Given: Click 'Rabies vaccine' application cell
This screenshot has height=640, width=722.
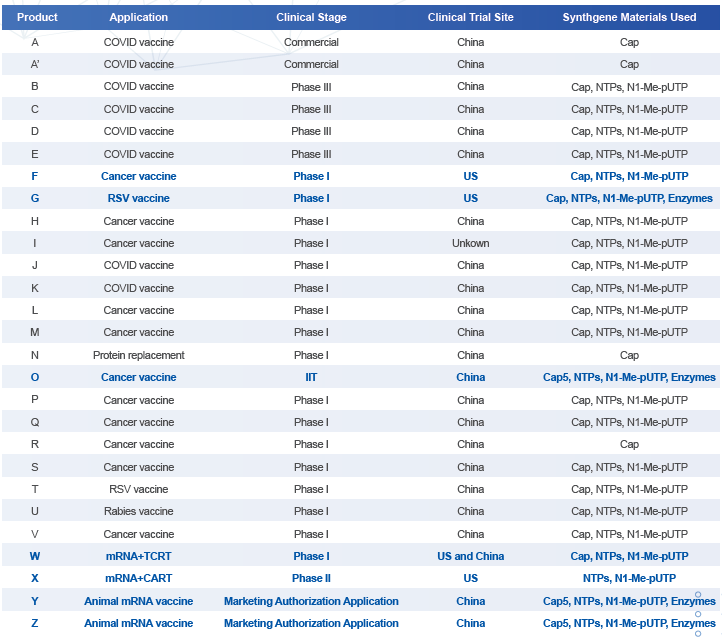Looking at the screenshot, I should [139, 512].
